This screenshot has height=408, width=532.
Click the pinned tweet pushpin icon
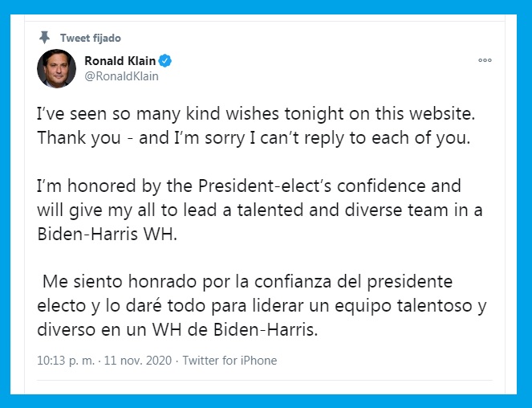pos(44,37)
